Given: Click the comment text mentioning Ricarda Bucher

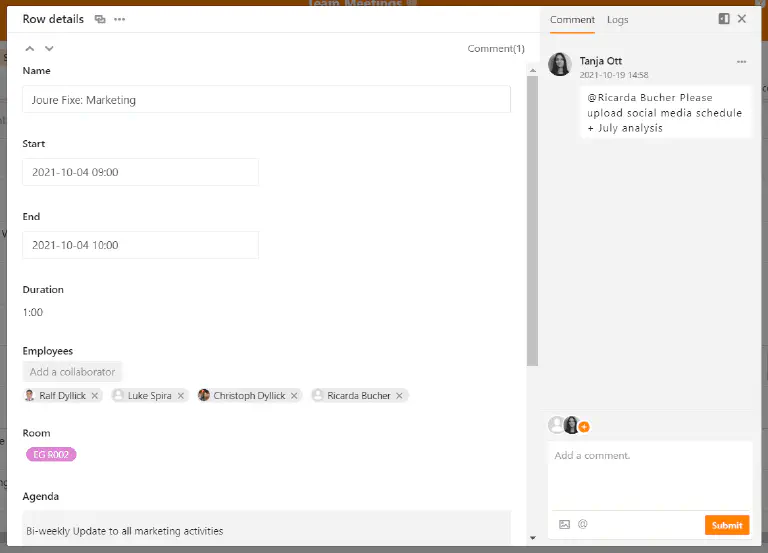Looking at the screenshot, I should pos(665,113).
